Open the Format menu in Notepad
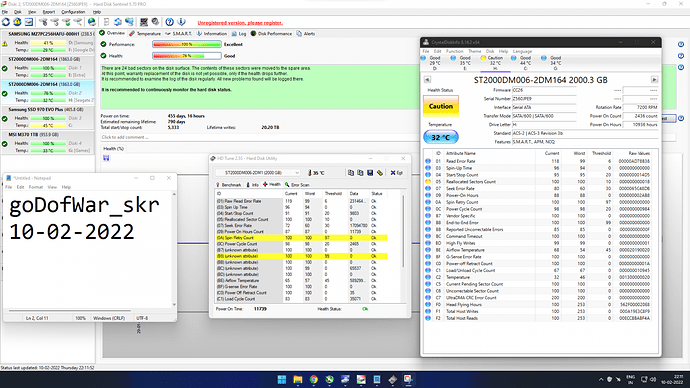This screenshot has height=388, width=690. pos(36,187)
